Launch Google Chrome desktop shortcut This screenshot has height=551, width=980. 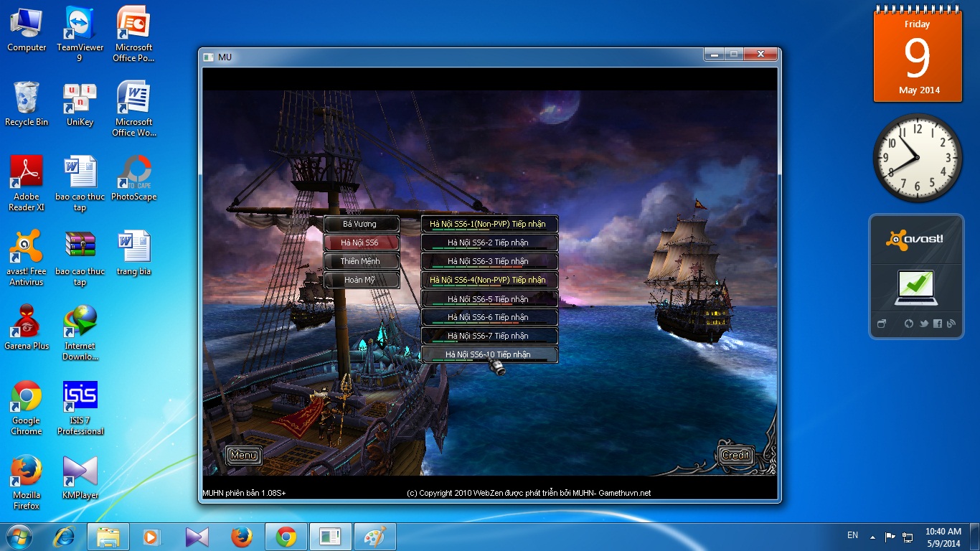(27, 408)
